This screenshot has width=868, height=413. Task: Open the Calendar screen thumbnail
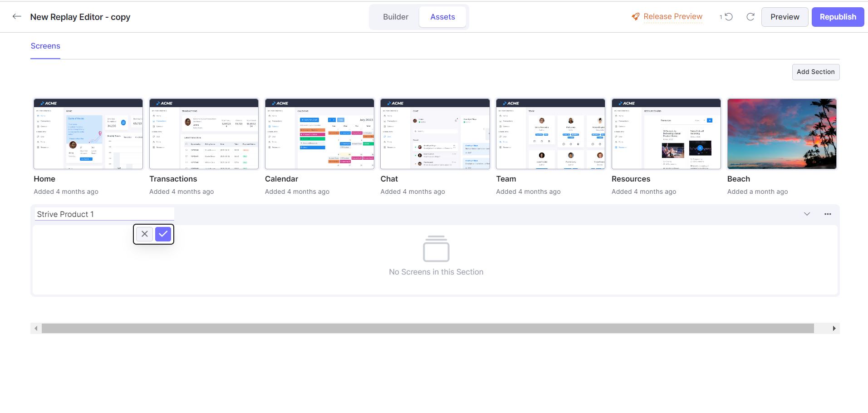click(x=319, y=134)
